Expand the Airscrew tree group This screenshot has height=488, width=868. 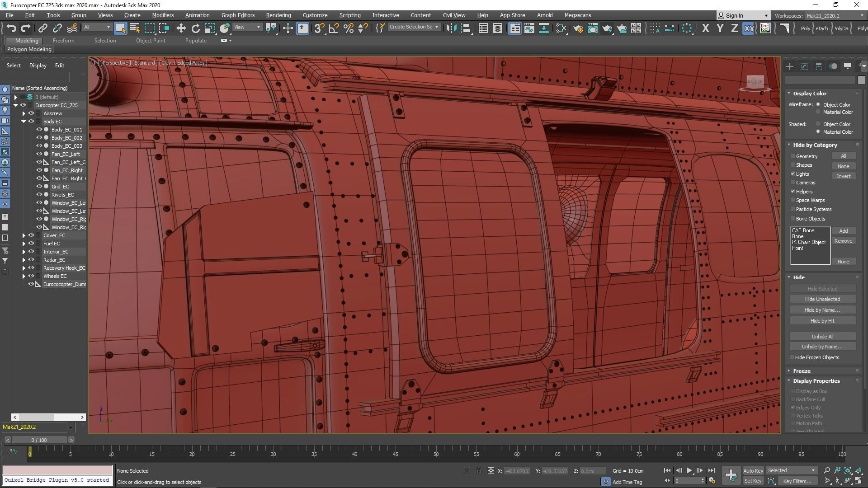[x=24, y=113]
